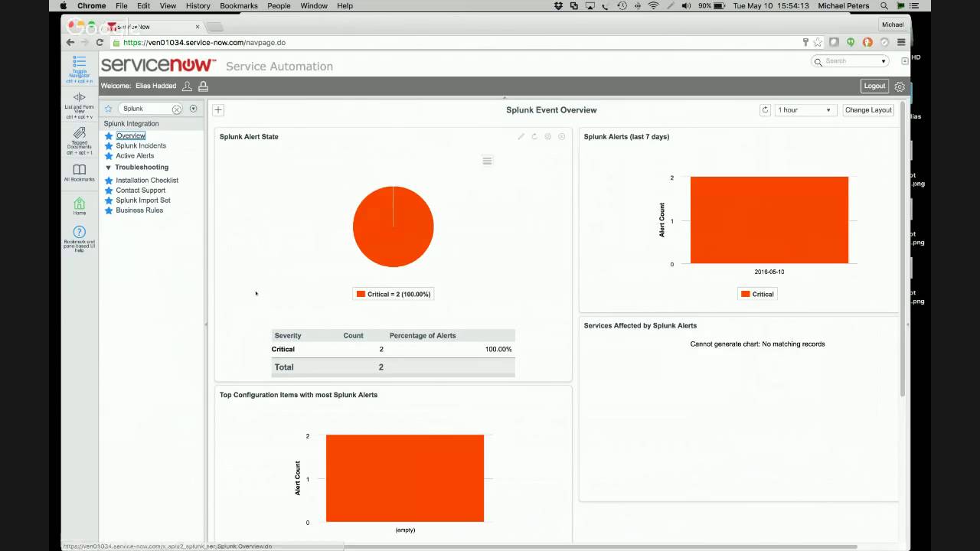
Task: Open the File menu
Action: 122,5
